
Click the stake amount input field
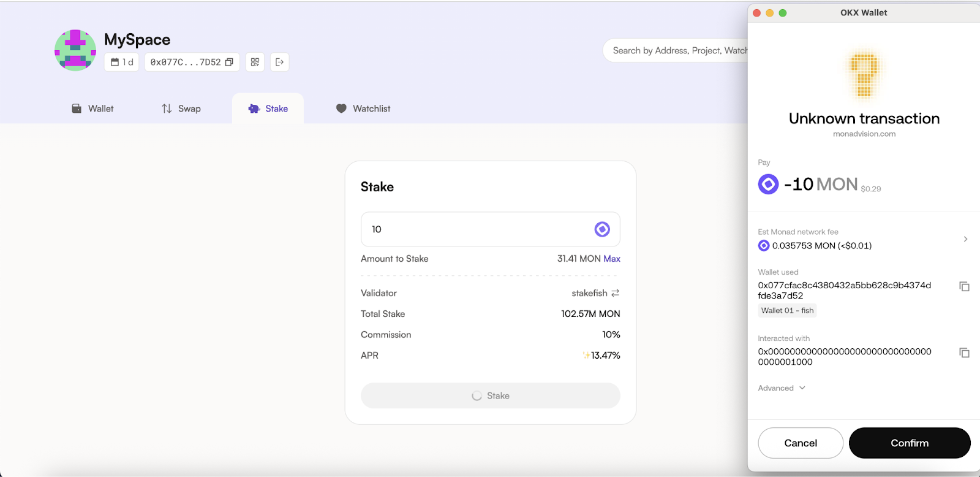(x=490, y=229)
